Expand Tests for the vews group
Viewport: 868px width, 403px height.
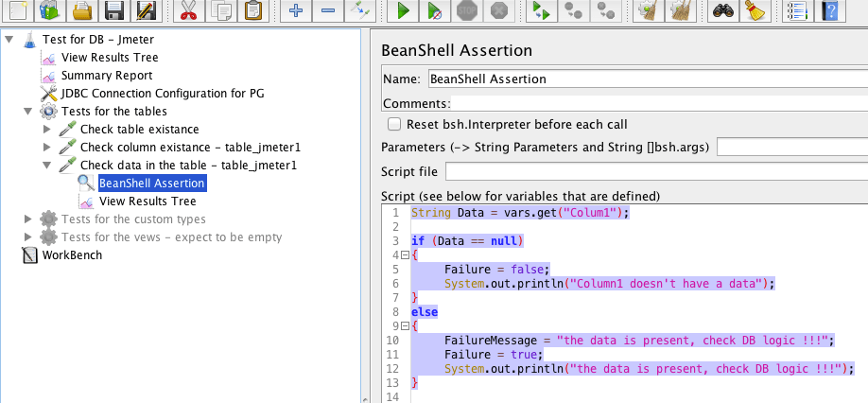pyautogui.click(x=28, y=237)
